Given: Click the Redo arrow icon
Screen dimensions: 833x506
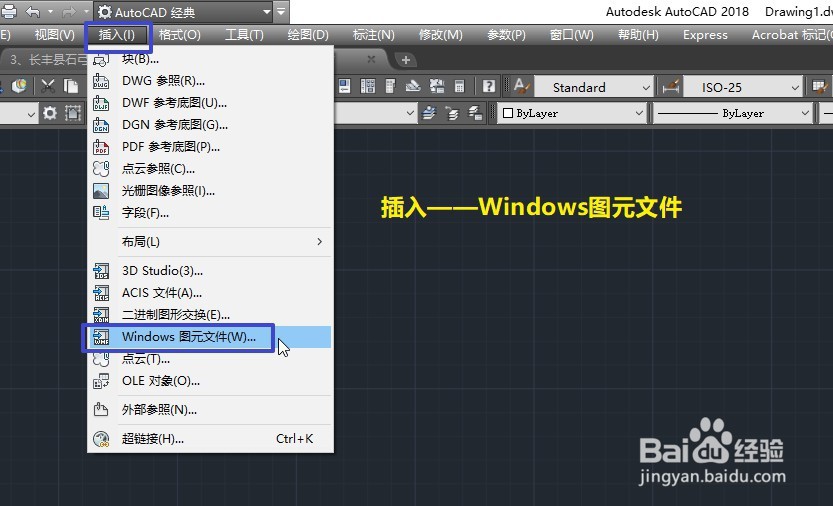Looking at the screenshot, I should 70,11.
